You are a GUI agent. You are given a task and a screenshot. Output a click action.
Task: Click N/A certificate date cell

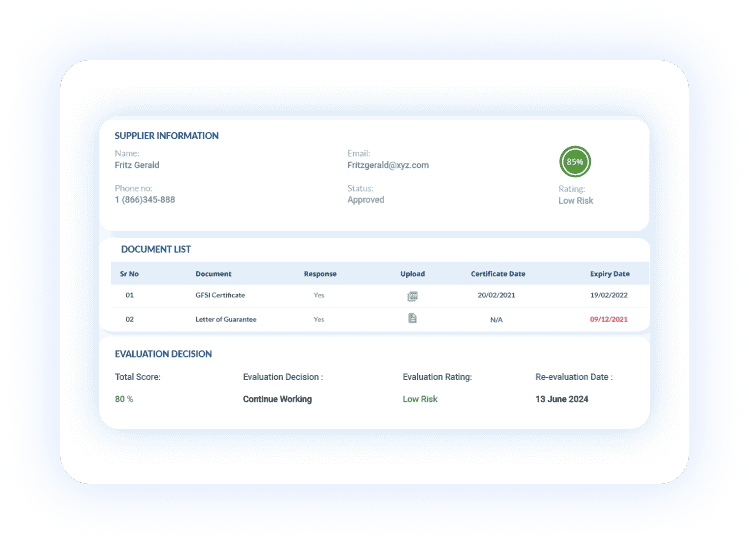click(496, 320)
